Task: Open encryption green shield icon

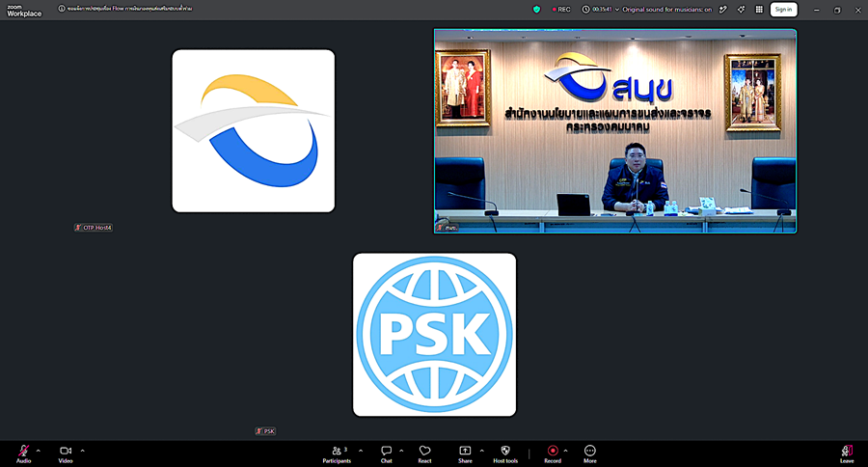Action: [x=536, y=10]
